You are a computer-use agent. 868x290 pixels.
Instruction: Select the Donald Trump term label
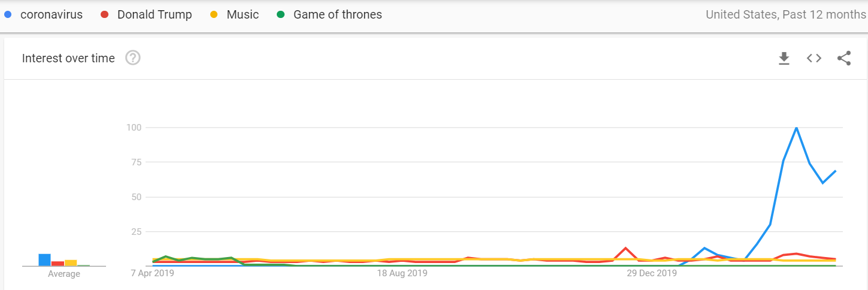155,14
